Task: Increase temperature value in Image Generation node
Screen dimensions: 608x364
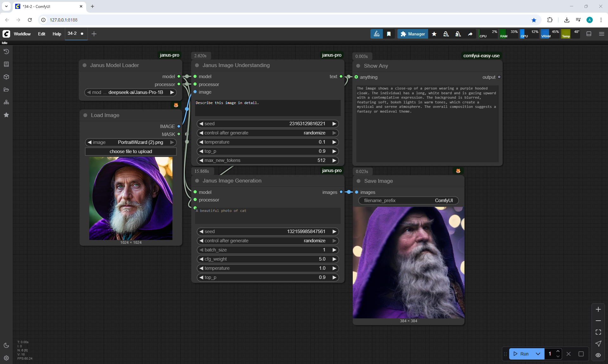Action: point(334,268)
